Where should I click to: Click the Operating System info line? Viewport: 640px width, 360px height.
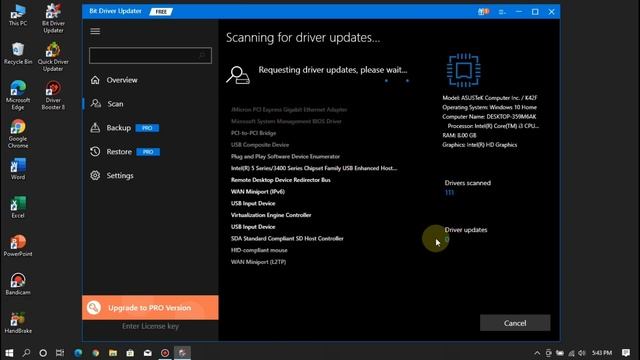click(x=489, y=107)
